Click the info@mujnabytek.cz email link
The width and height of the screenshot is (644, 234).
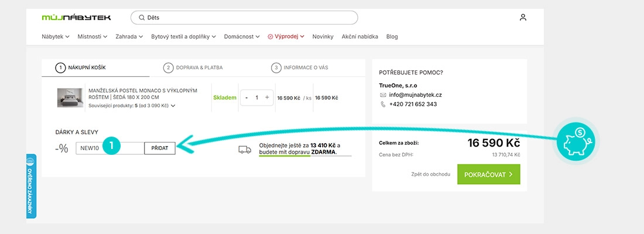point(415,95)
